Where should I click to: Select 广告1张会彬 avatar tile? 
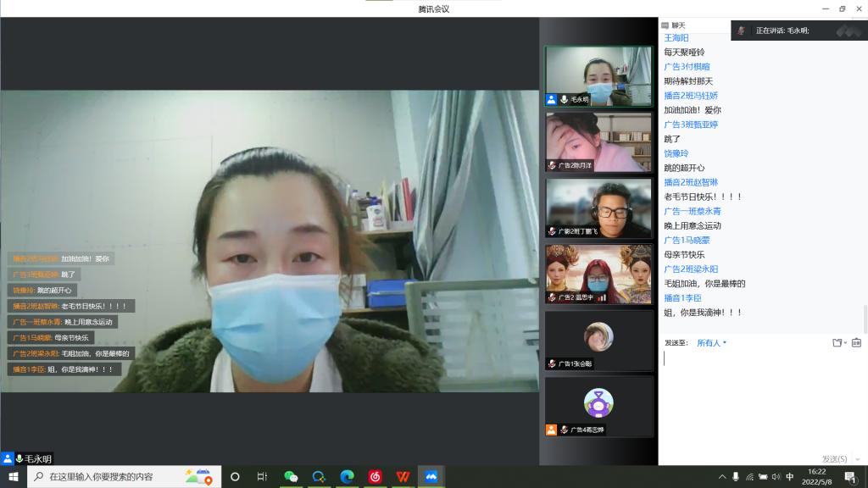coord(598,341)
